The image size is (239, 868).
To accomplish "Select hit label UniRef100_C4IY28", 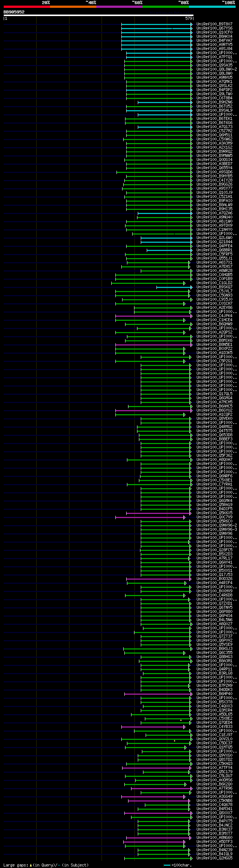I will coord(214,180).
